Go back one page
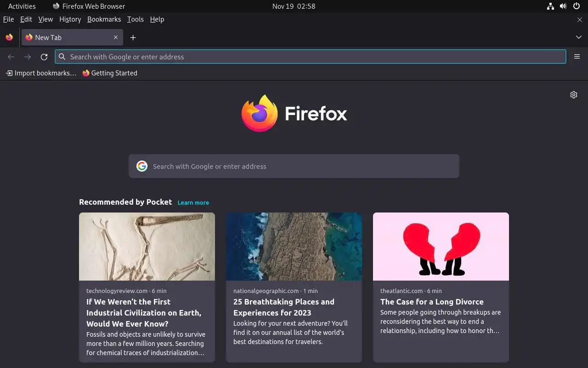The width and height of the screenshot is (588, 368). 11,57
